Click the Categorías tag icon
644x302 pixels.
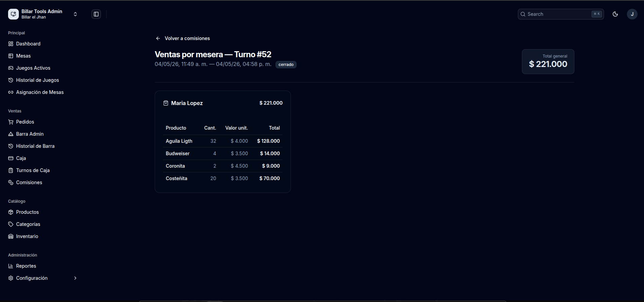(11, 224)
